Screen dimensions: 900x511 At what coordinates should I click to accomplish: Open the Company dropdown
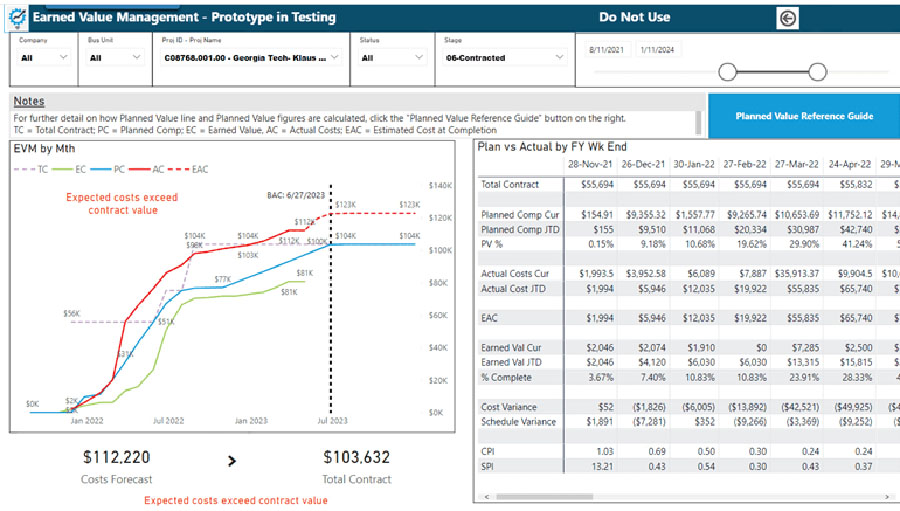click(x=44, y=57)
